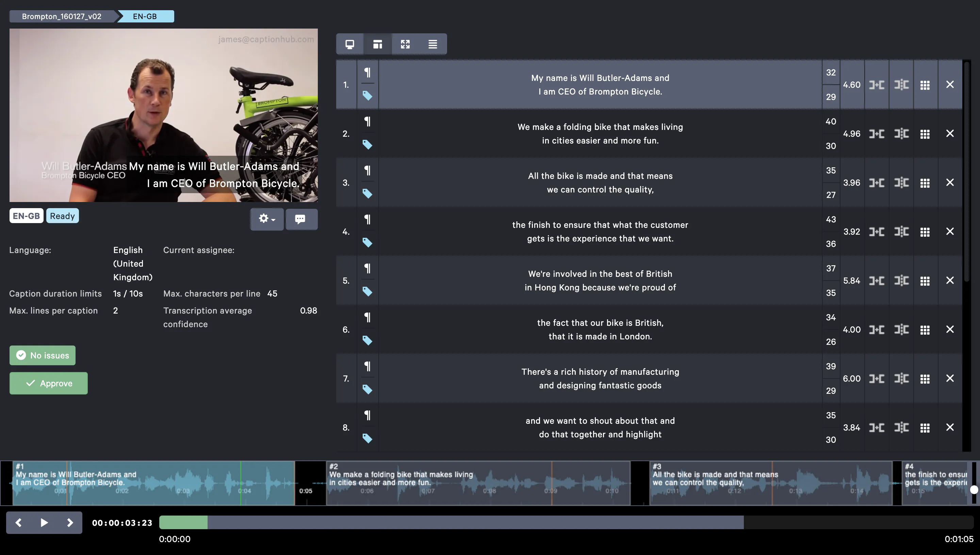Open the character grid for caption 7
The width and height of the screenshot is (980, 555).
tap(926, 378)
